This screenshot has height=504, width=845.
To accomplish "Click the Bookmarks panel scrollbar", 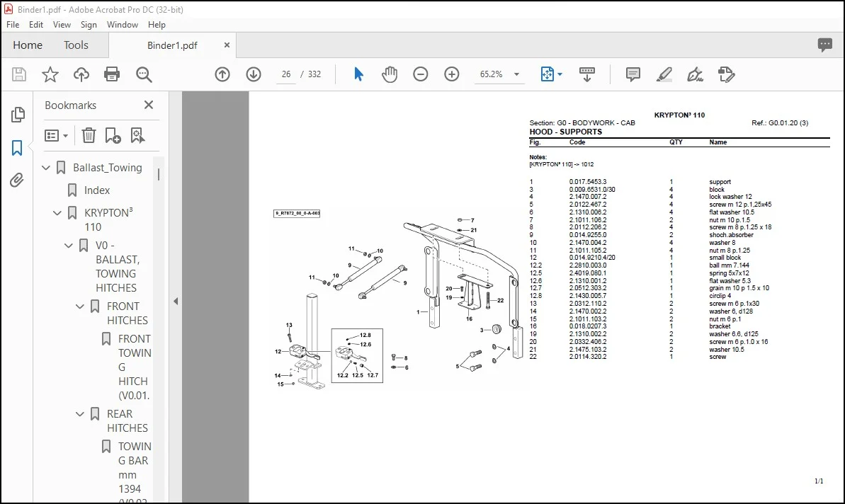I will click(159, 174).
